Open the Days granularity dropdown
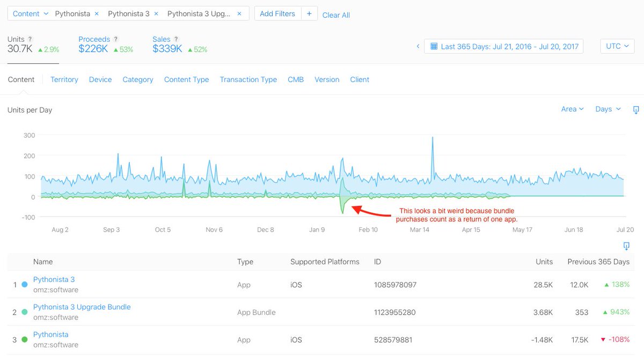644x364 pixels. click(608, 109)
